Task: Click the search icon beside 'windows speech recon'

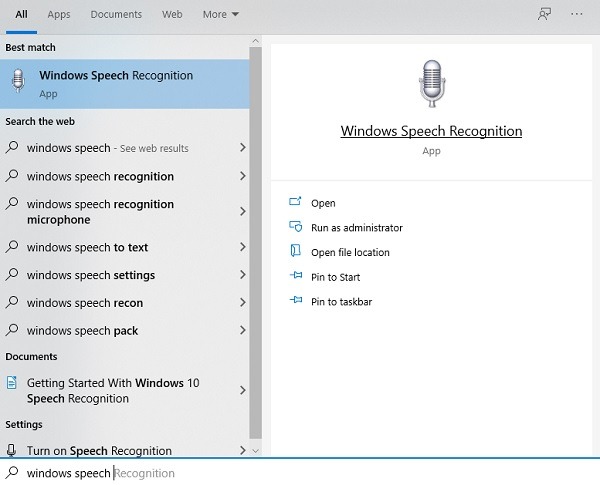Action: click(12, 302)
